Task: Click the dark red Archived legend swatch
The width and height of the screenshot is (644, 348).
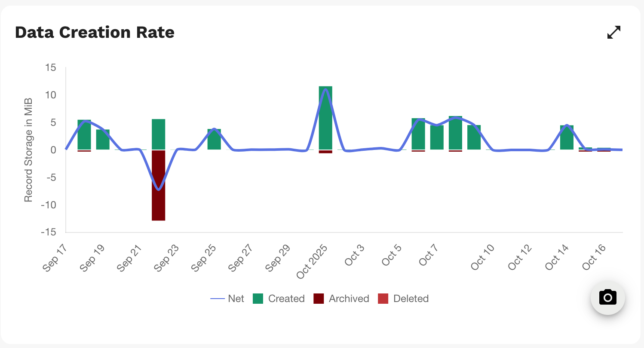Action: click(x=319, y=299)
